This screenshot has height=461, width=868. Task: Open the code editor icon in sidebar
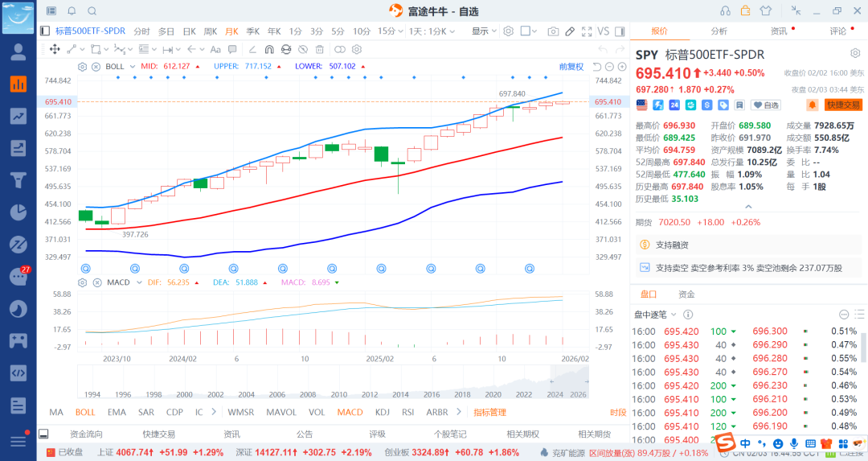coord(18,373)
